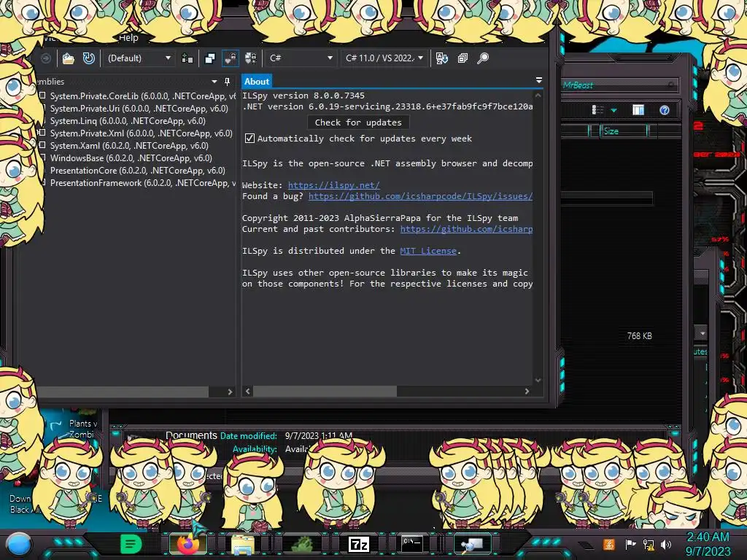Open 7-Zip from the taskbar
Viewport: 747px width, 560px height.
[359, 544]
